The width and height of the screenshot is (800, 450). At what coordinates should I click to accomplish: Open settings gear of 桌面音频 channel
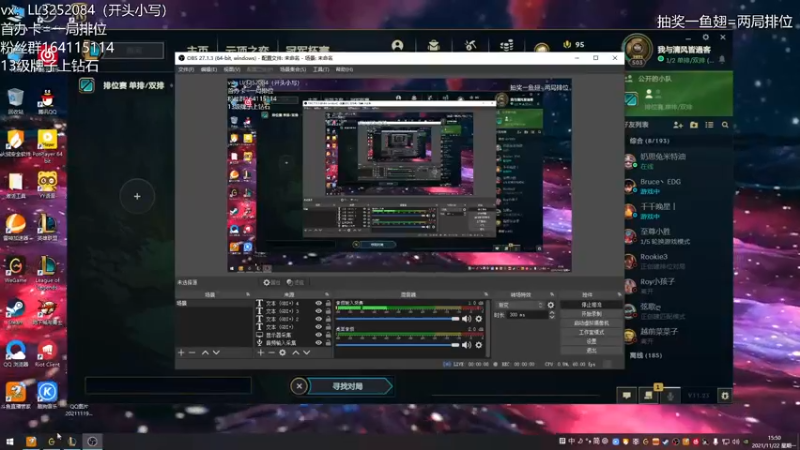coord(479,345)
